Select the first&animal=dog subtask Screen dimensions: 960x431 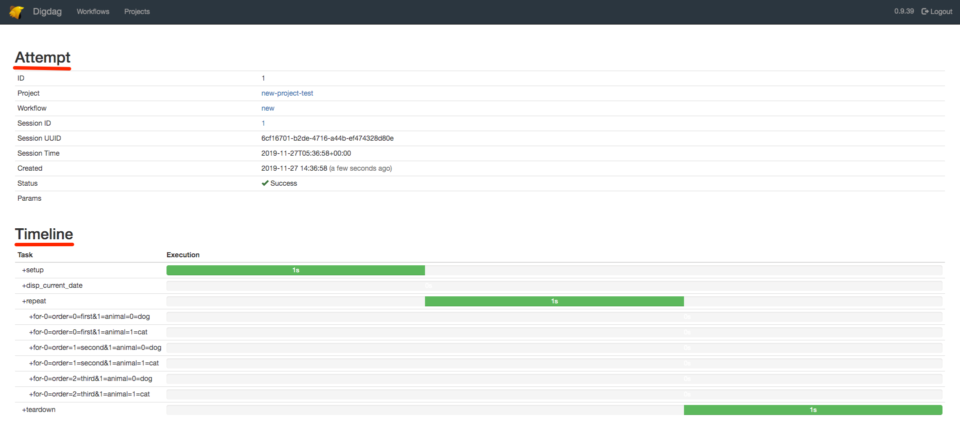[x=89, y=317]
